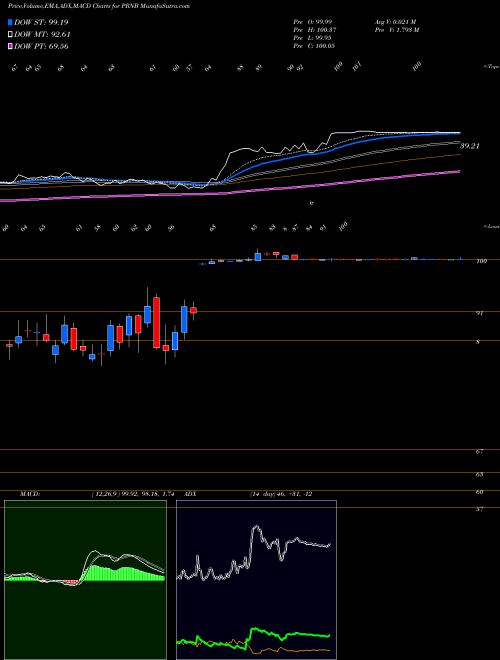Screen dimensions: 500x660
Task: Click the 'Pre V: 1.793 M' volume text
Action: [396, 30]
